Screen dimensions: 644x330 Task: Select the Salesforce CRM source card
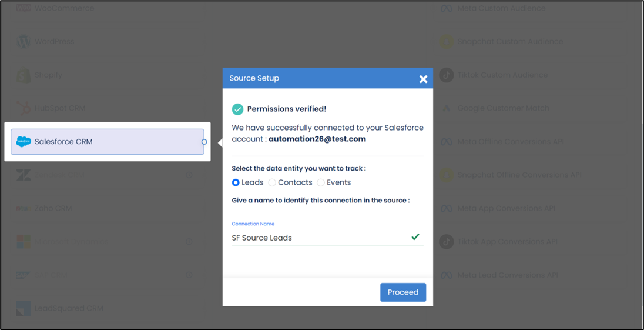pos(107,142)
